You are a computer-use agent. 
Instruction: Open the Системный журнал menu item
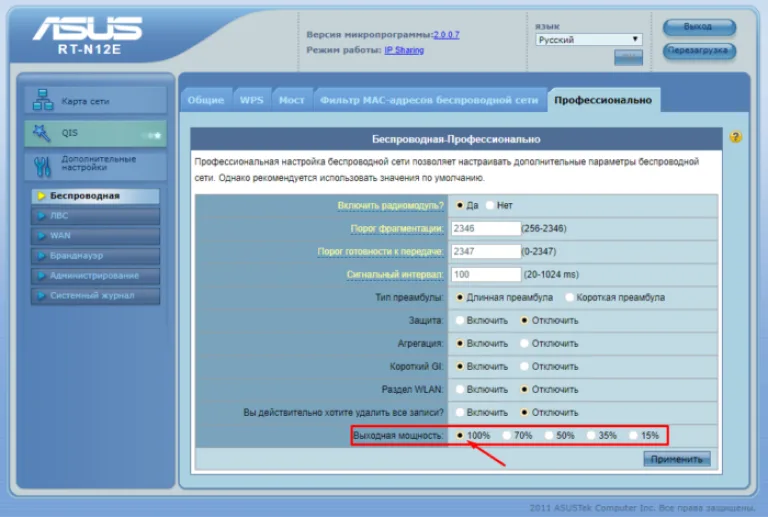tap(96, 296)
